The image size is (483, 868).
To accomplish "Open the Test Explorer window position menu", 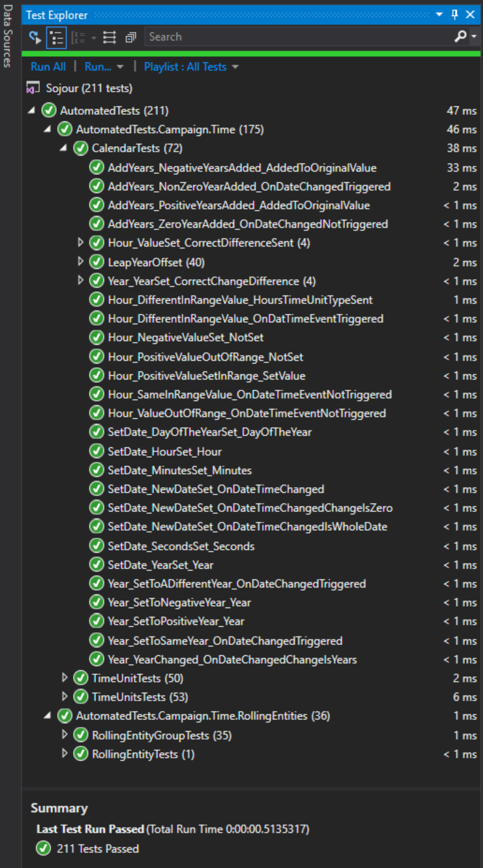I will [x=439, y=14].
